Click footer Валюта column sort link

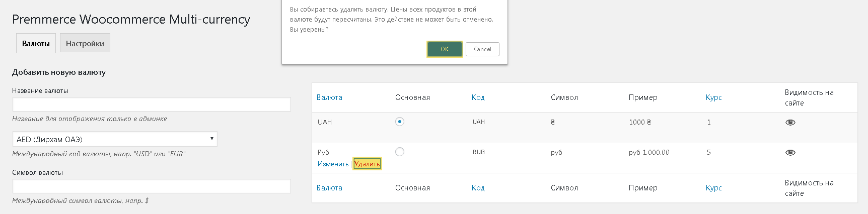[329, 188]
